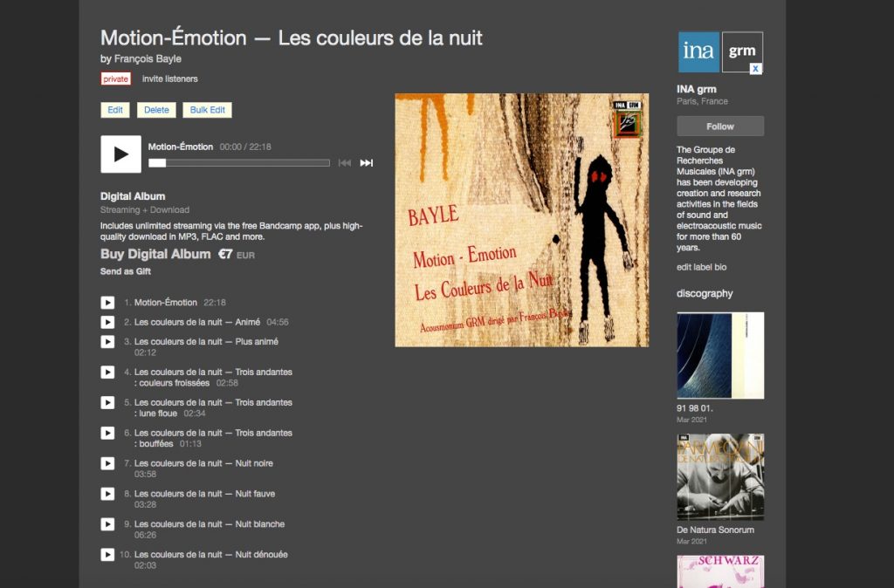Screen dimensions: 894x588
Task: Open invite listeners link
Action: point(170,79)
